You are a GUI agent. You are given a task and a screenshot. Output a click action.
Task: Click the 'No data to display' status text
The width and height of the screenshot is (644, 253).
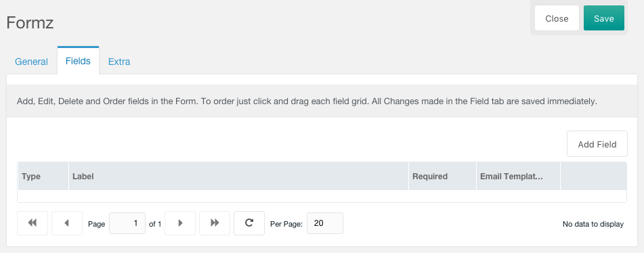click(x=593, y=224)
